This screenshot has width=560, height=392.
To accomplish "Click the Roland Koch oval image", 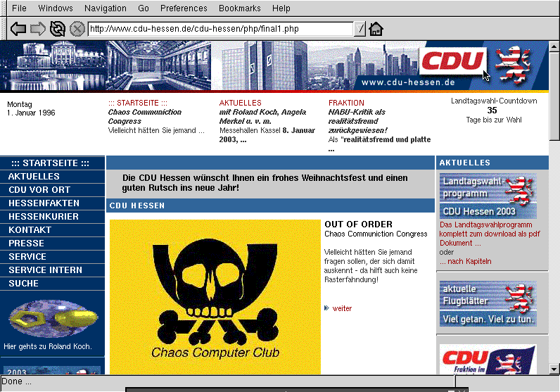I will [53, 318].
